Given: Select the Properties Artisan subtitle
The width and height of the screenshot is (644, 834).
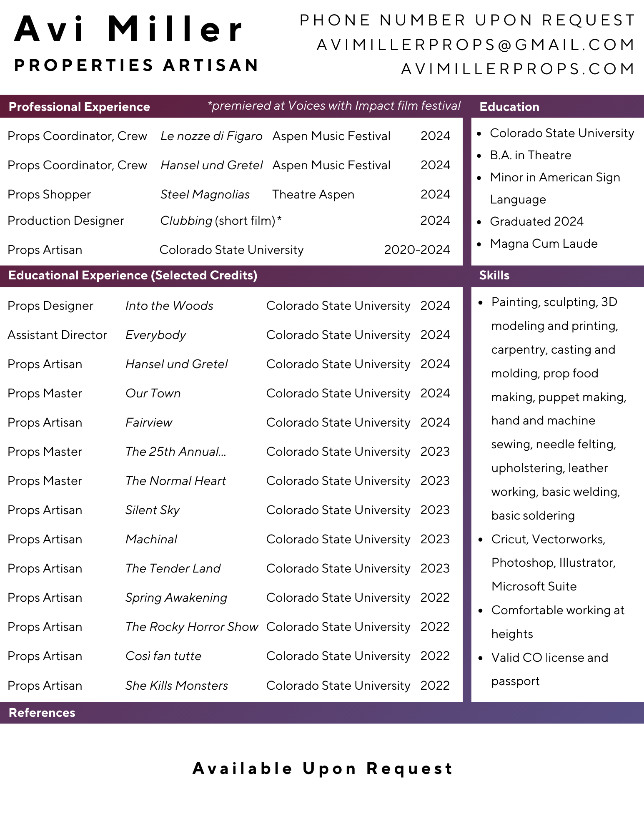Looking at the screenshot, I should point(136,65).
